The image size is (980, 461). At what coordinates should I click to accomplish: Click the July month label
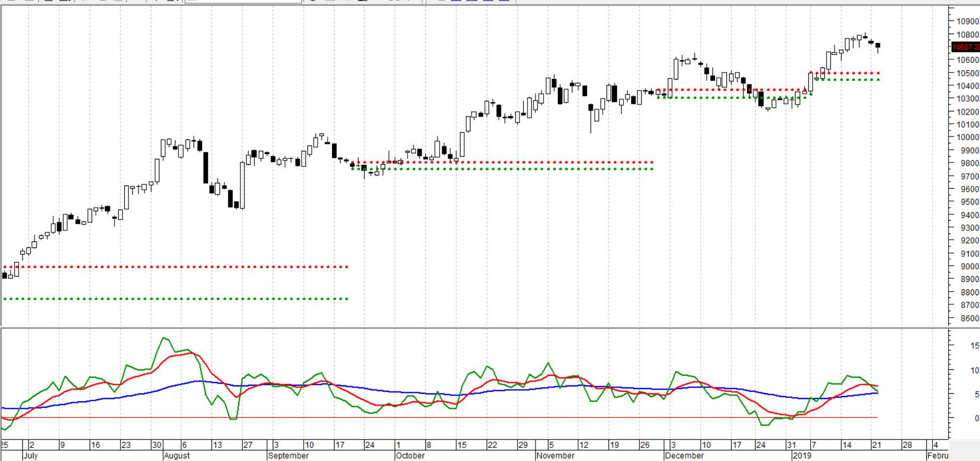point(30,456)
